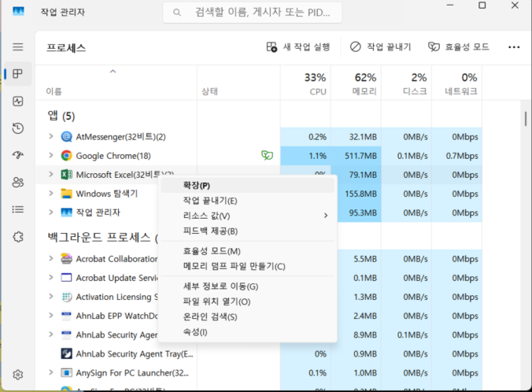Click the Acrobat Collaboration process icon
The width and height of the screenshot is (532, 392).
pyautogui.click(x=66, y=259)
